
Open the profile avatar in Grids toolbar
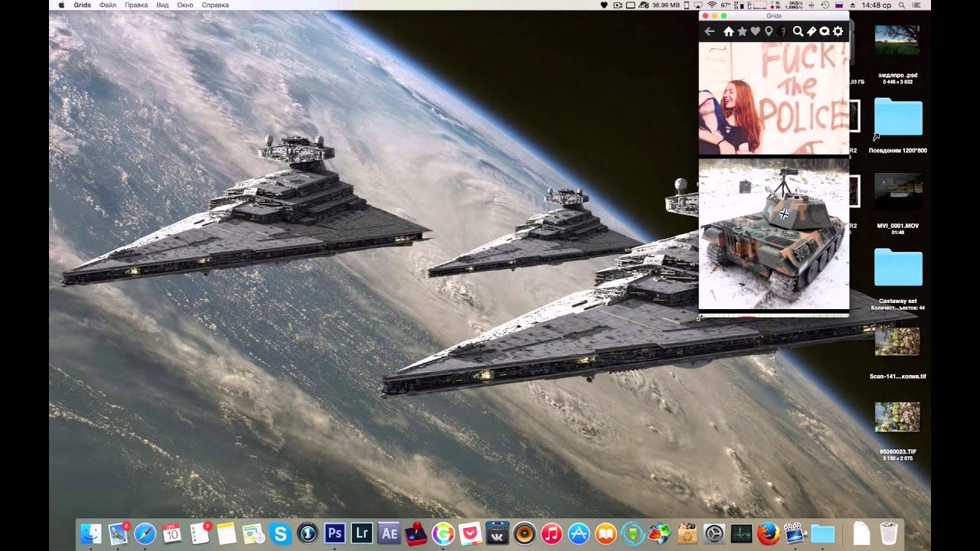point(782,31)
